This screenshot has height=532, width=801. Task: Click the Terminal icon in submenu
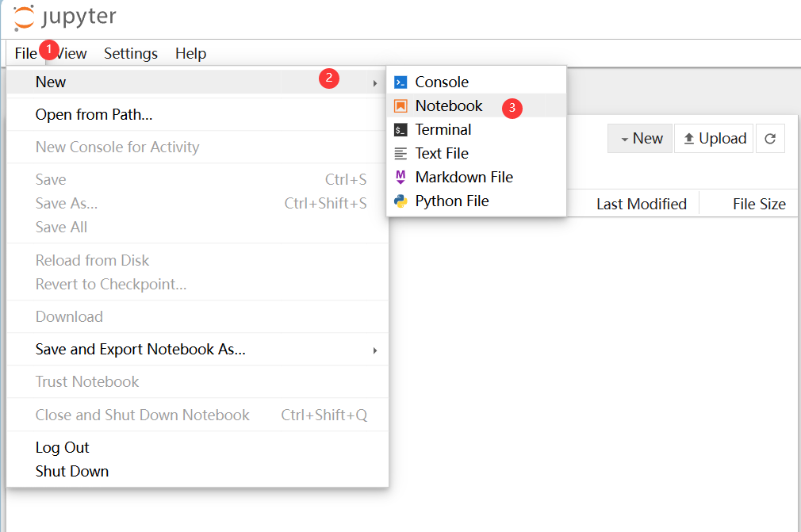(x=401, y=130)
